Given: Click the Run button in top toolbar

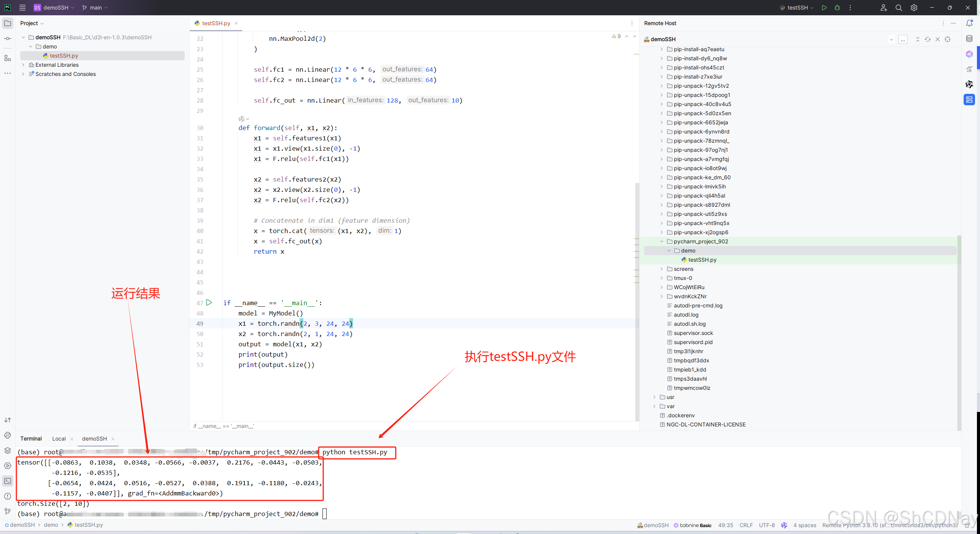Looking at the screenshot, I should 824,8.
